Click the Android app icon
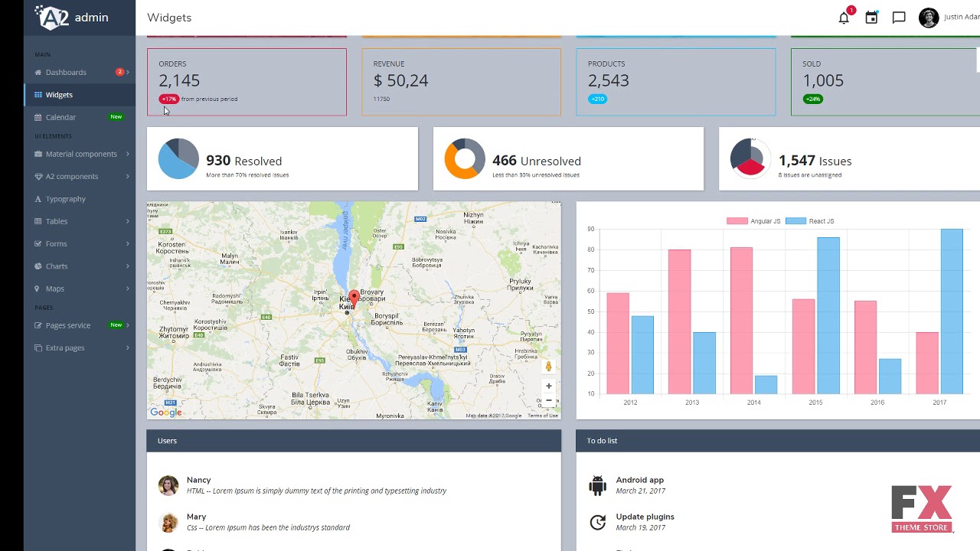 [598, 485]
